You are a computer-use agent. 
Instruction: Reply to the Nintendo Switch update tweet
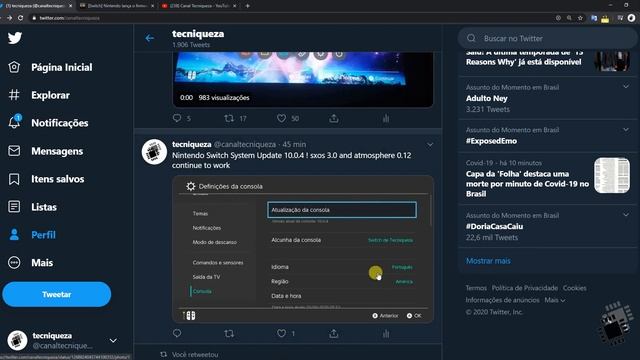coord(177,333)
